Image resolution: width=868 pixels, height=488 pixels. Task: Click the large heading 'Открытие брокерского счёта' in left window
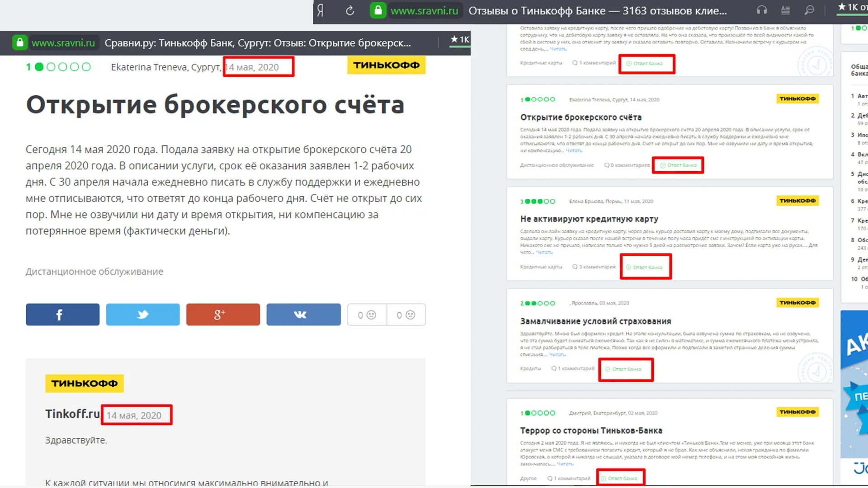click(215, 104)
